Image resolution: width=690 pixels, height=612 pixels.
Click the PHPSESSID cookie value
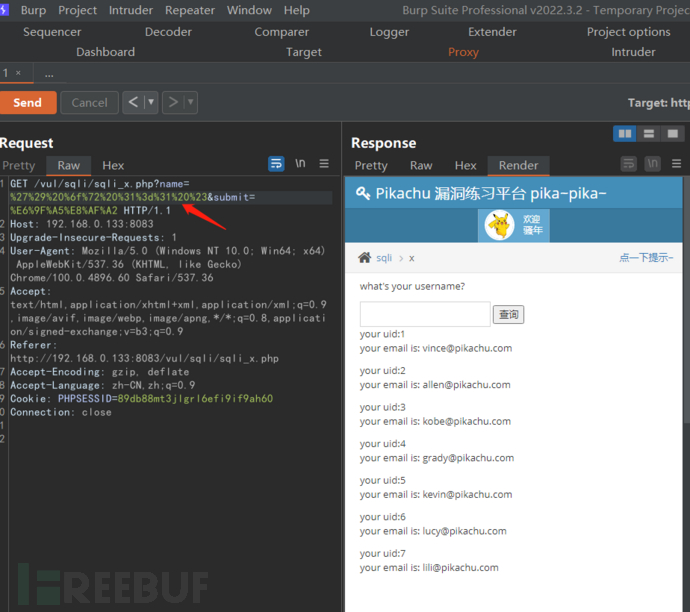coord(195,399)
